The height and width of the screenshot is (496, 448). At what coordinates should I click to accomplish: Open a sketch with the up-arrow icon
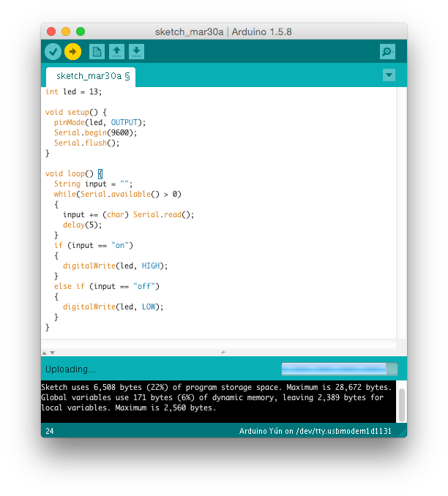116,51
